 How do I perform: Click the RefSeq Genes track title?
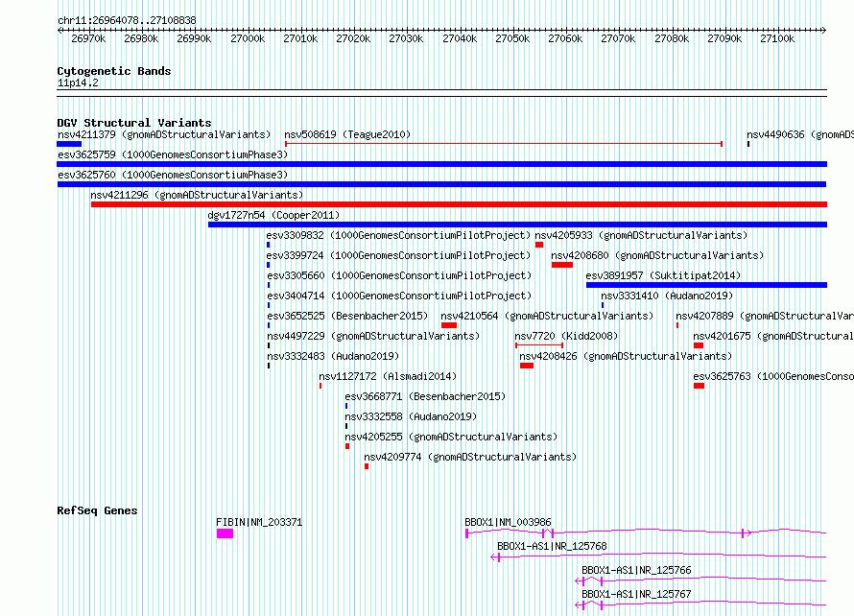click(x=97, y=510)
